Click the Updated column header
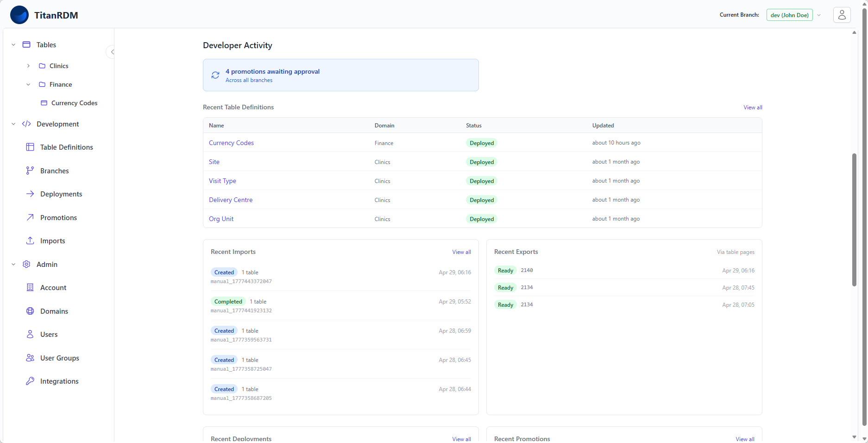The image size is (868, 443). tap(603, 125)
